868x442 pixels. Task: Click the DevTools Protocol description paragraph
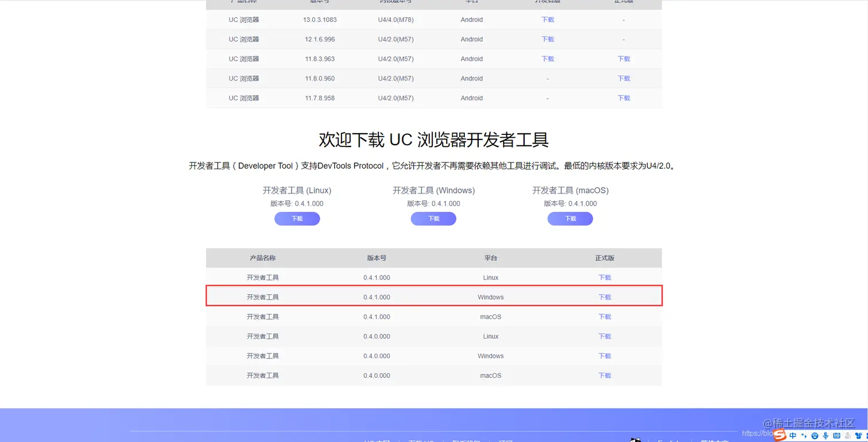coord(433,166)
